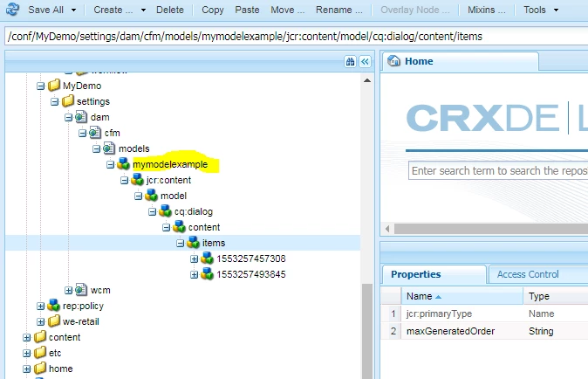The image size is (588, 379).
Task: Click the etc folder icon
Action: tap(40, 353)
